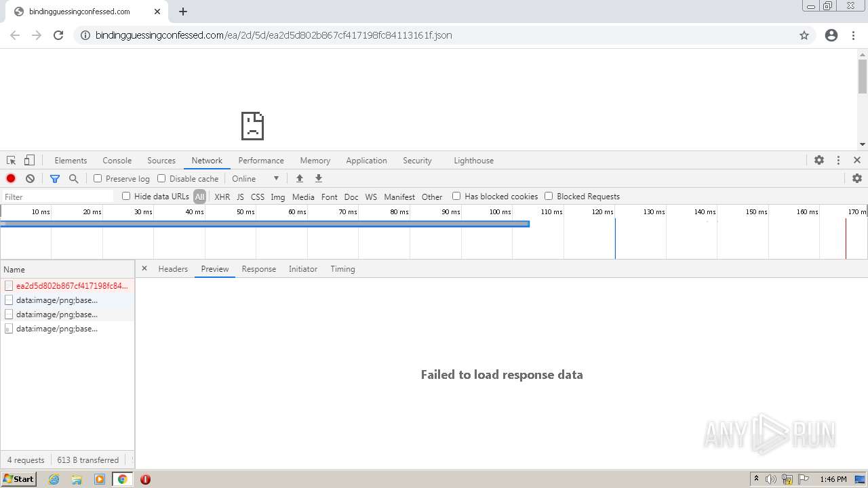Bookmark this page with star icon
Viewport: 868px width, 488px height.
pos(804,35)
